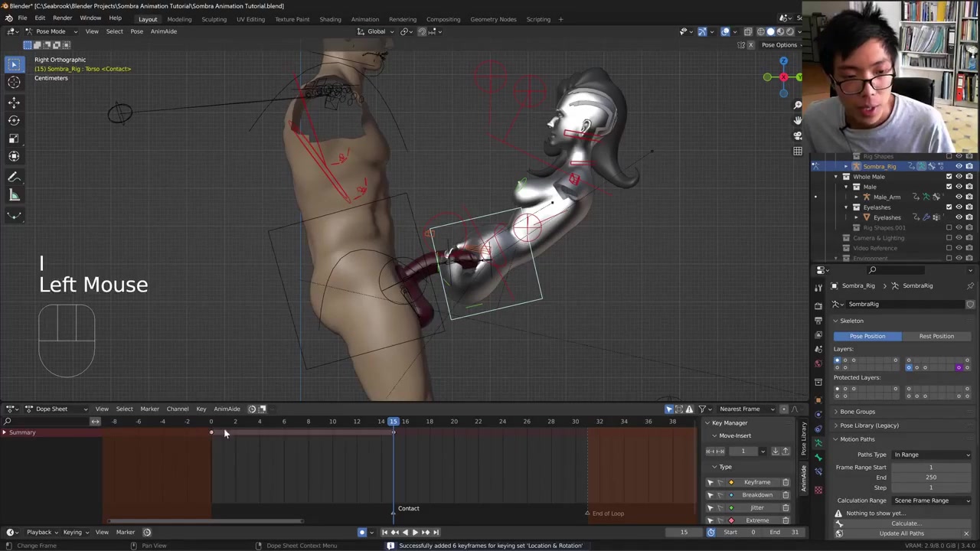Select Rest Position skeleton option
The width and height of the screenshot is (980, 551).
coord(936,336)
